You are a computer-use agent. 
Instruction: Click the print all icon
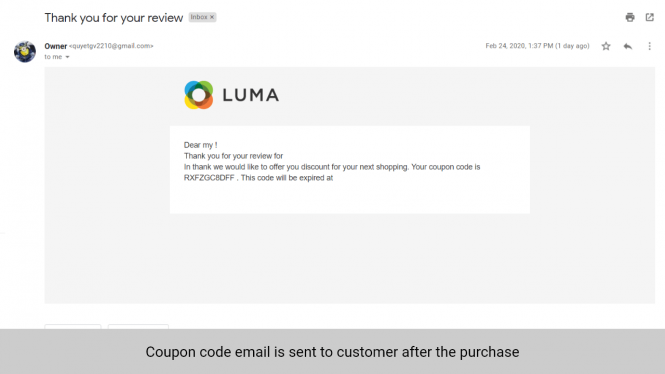[630, 17]
